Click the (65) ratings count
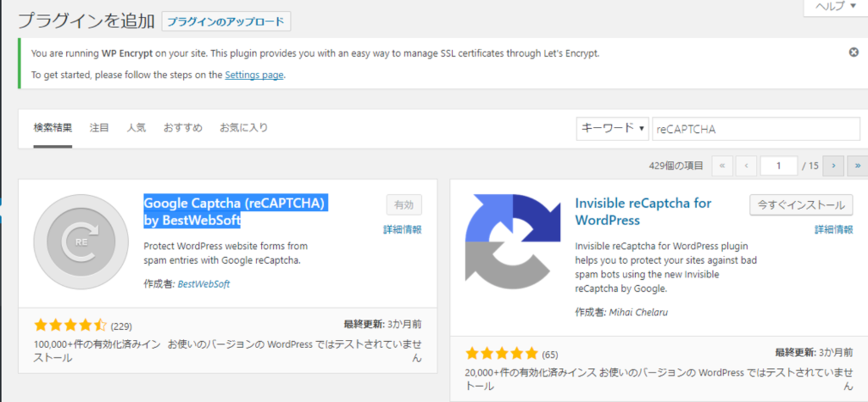868x402 pixels. point(550,354)
